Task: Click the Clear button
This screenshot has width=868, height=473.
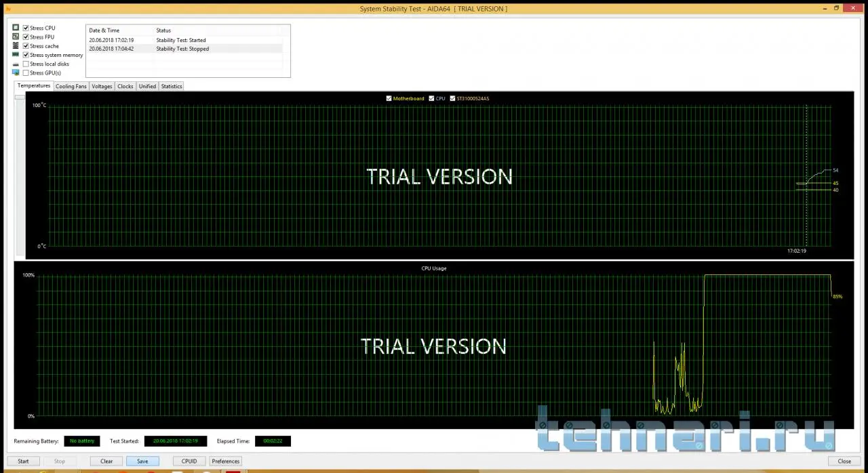Action: pyautogui.click(x=106, y=461)
